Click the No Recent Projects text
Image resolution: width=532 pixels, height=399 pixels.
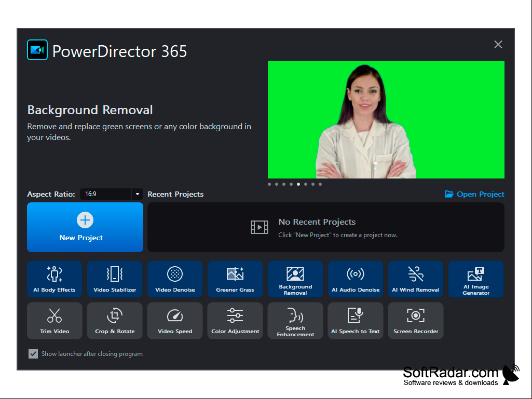coord(317,222)
